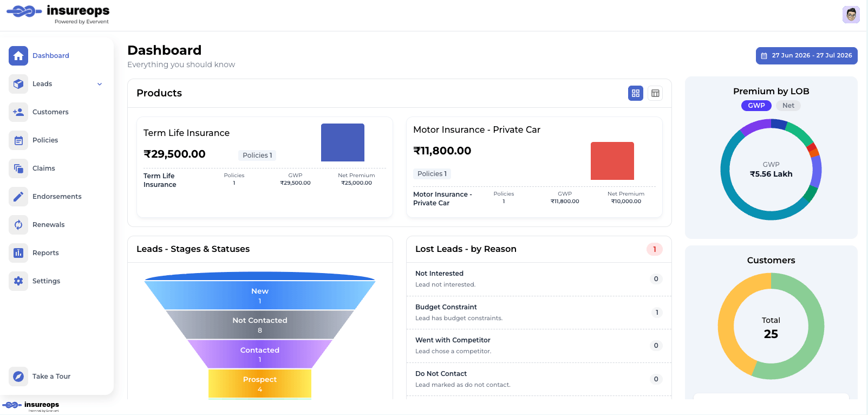Viewport: 868px width, 415px height.
Task: Click the Endorsements pencil icon
Action: (18, 197)
